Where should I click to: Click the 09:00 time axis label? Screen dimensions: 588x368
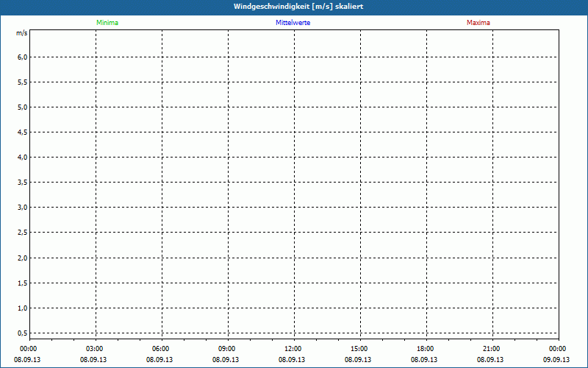(226, 349)
